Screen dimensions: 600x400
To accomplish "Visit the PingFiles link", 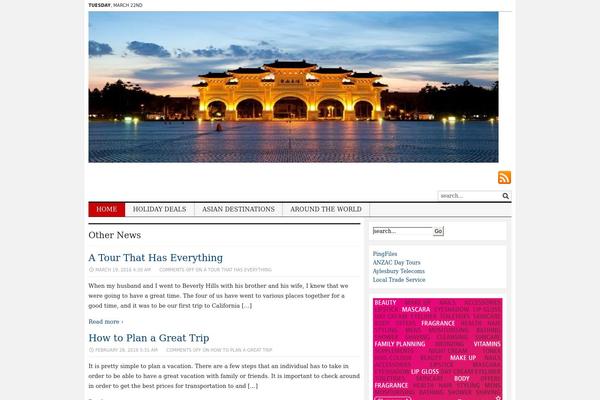I will (385, 254).
